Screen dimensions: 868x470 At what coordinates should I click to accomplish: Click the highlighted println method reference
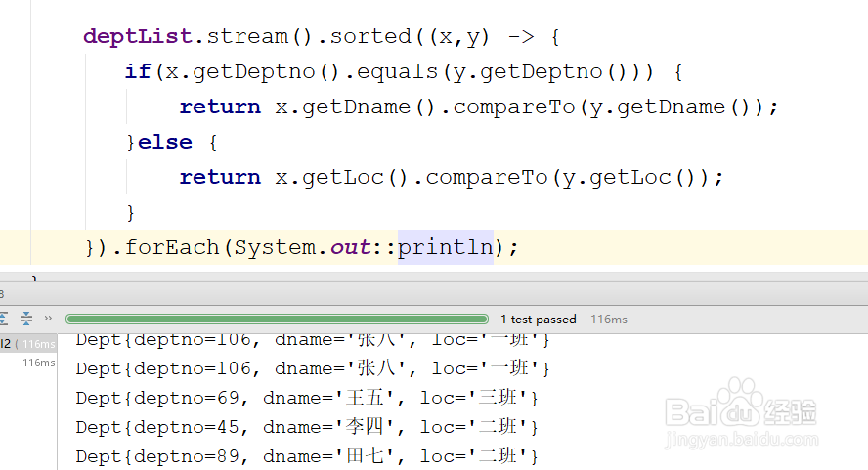445,247
